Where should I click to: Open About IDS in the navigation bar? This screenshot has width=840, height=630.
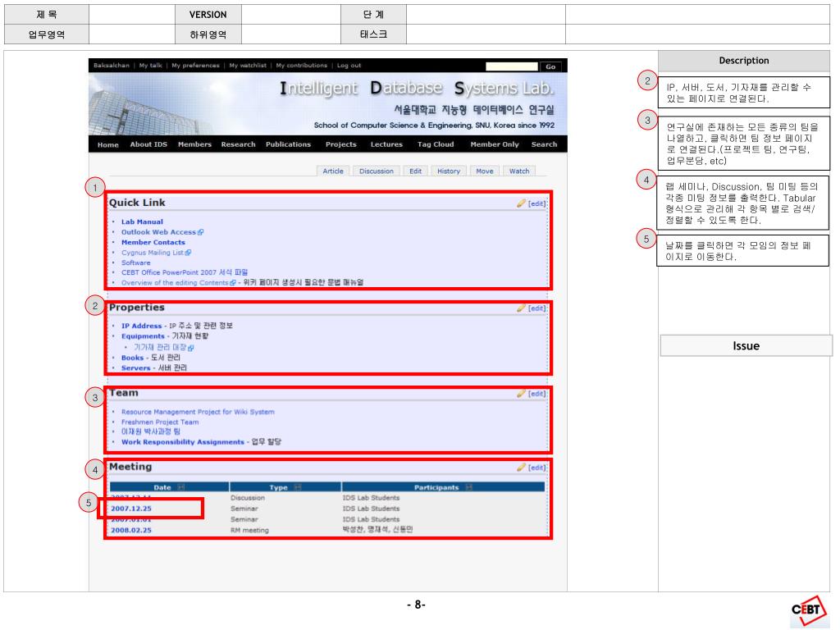(x=148, y=144)
